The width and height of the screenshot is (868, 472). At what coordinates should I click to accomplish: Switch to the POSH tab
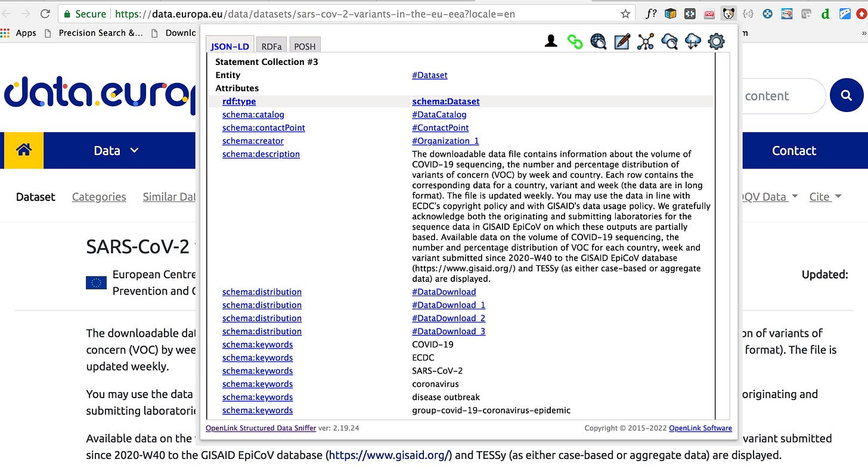tap(305, 46)
